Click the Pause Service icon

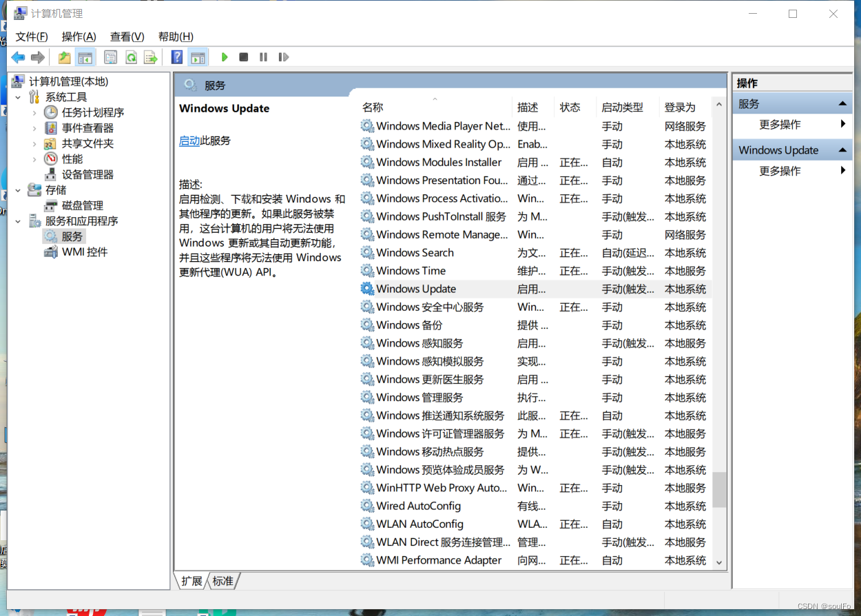[263, 57]
